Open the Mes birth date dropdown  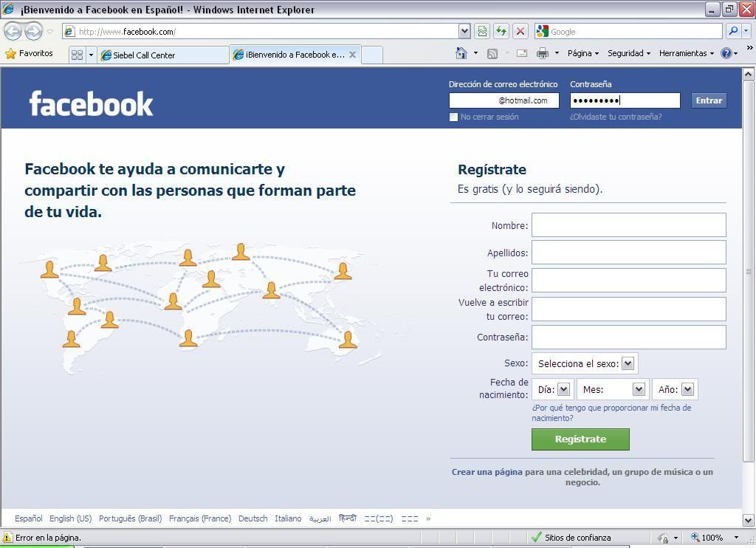pos(613,389)
